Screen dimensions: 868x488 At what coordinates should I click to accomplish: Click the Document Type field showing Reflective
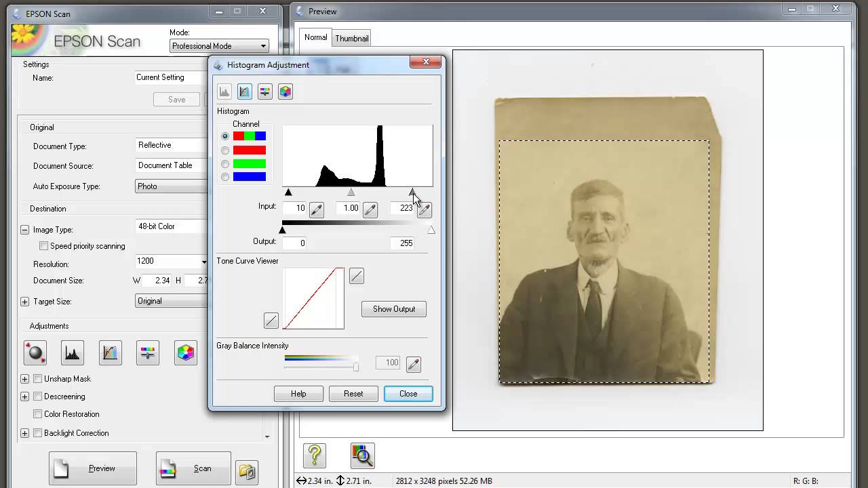[x=172, y=145]
